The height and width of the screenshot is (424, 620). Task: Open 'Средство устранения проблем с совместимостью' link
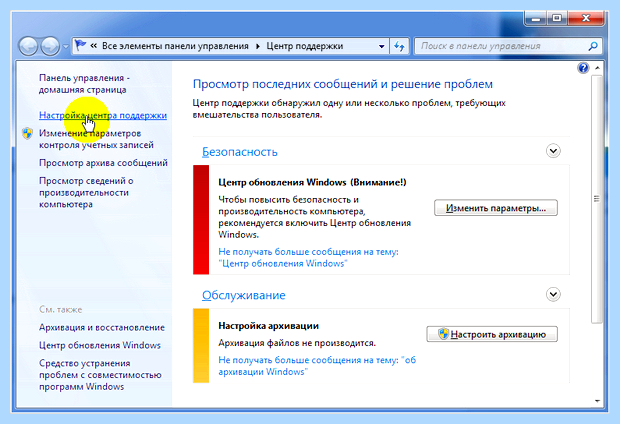(100, 375)
